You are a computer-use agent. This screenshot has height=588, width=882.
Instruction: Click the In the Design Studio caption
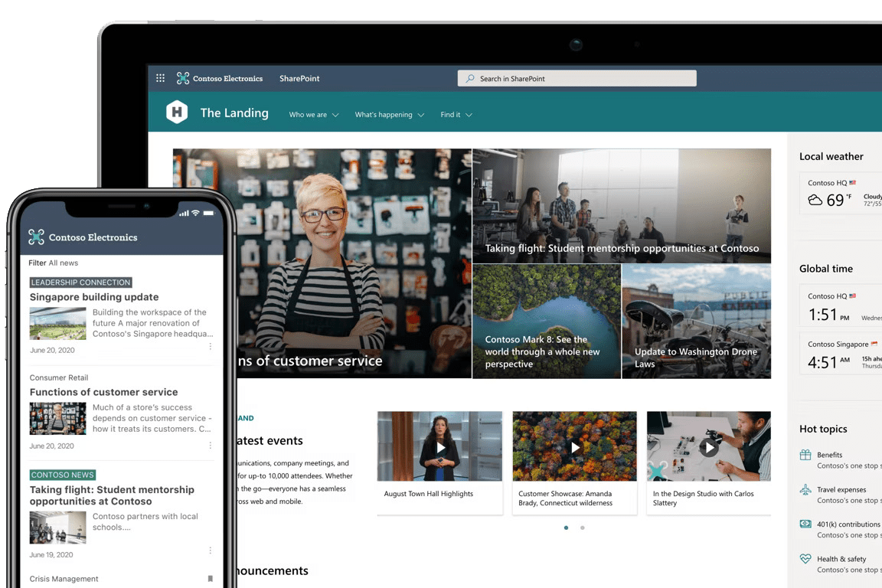703,498
